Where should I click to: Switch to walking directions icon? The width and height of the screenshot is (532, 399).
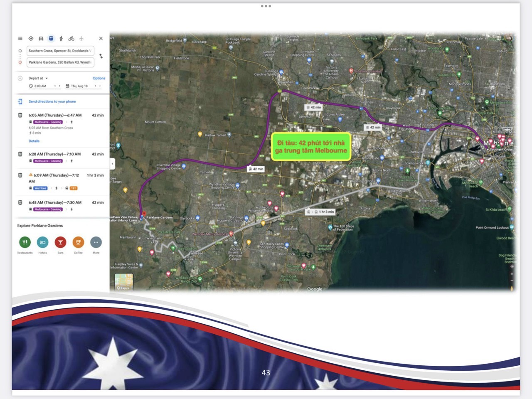click(x=61, y=39)
